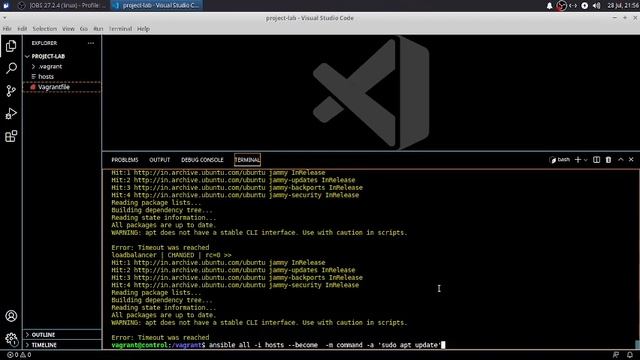This screenshot has width=640, height=360.
Task: Switch to the Debug Console tab
Action: [x=202, y=160]
